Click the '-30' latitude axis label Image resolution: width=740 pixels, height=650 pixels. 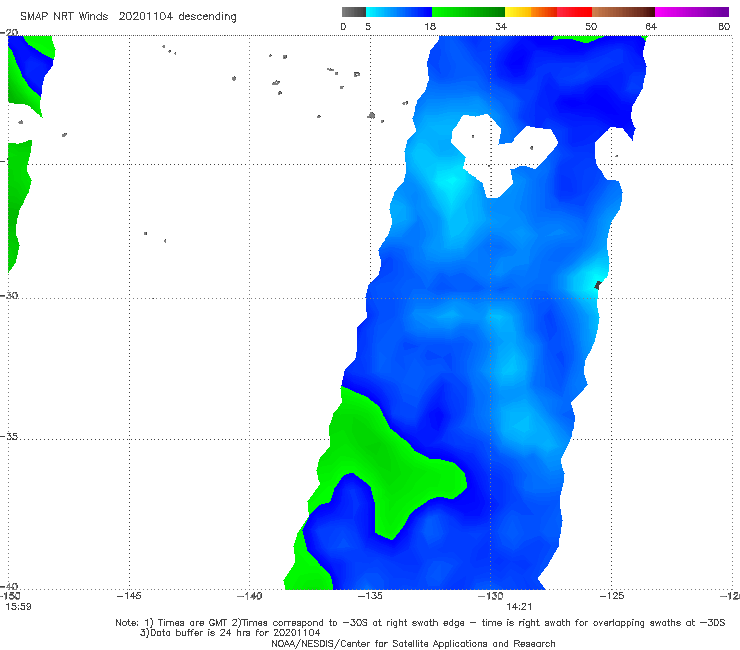[x=9, y=295]
